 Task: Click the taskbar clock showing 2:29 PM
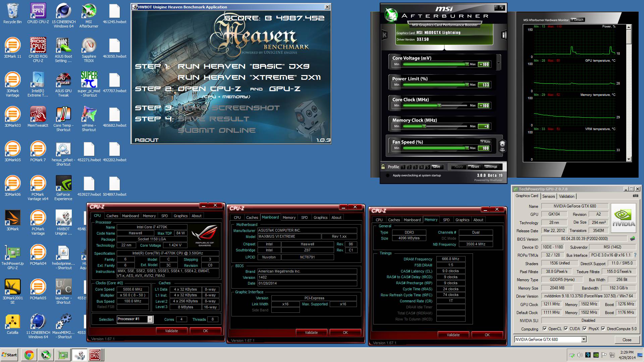tap(627, 355)
